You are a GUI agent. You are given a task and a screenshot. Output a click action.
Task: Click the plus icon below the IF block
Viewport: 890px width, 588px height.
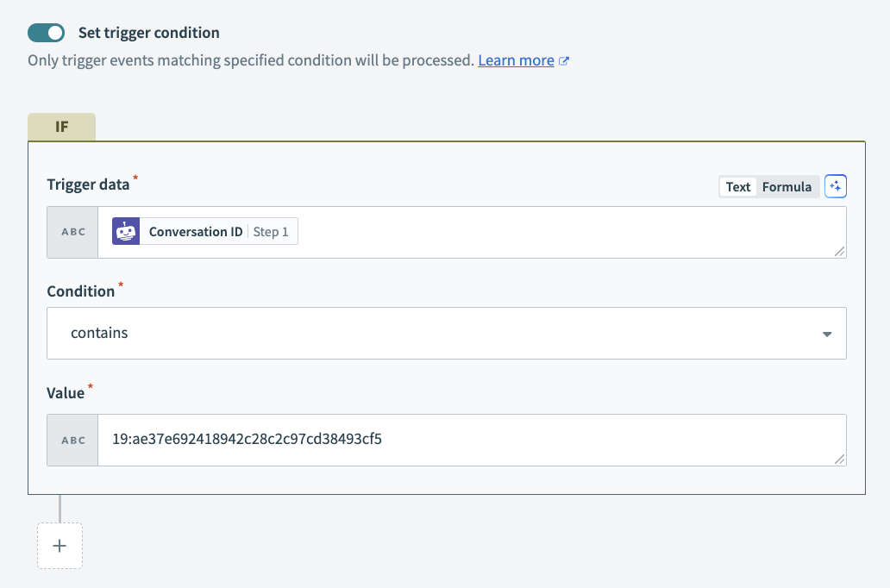click(x=60, y=545)
